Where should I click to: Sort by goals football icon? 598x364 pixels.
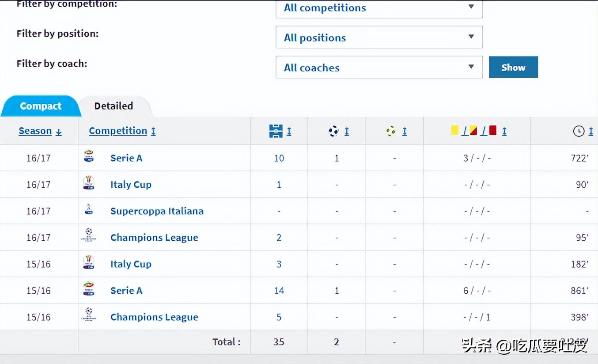pos(334,131)
